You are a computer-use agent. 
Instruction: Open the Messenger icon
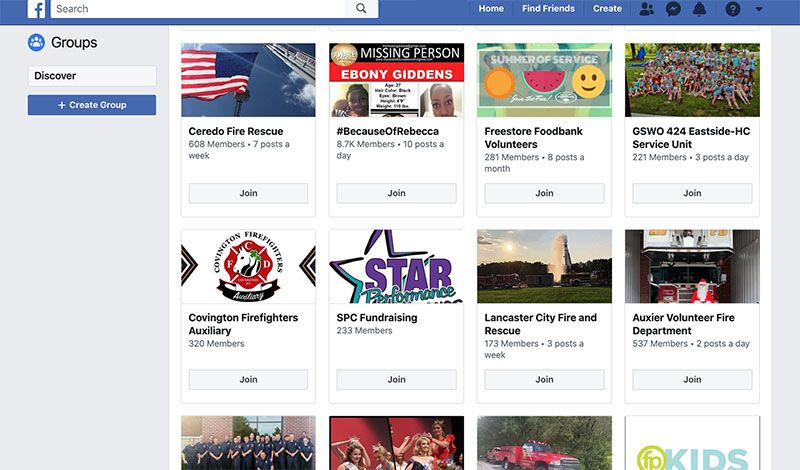pos(673,9)
